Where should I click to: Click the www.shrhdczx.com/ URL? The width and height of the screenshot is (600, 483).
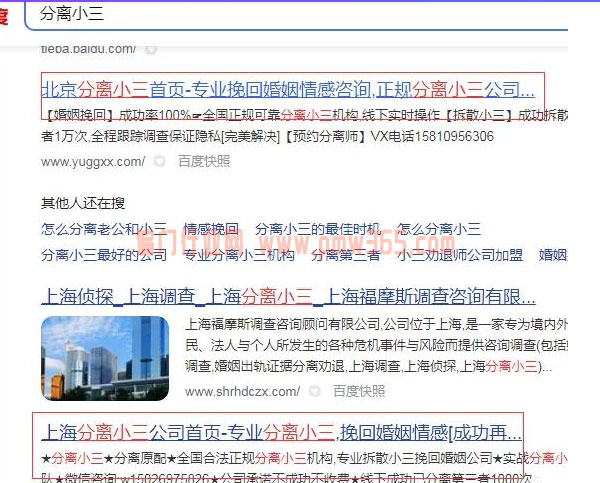tap(242, 392)
